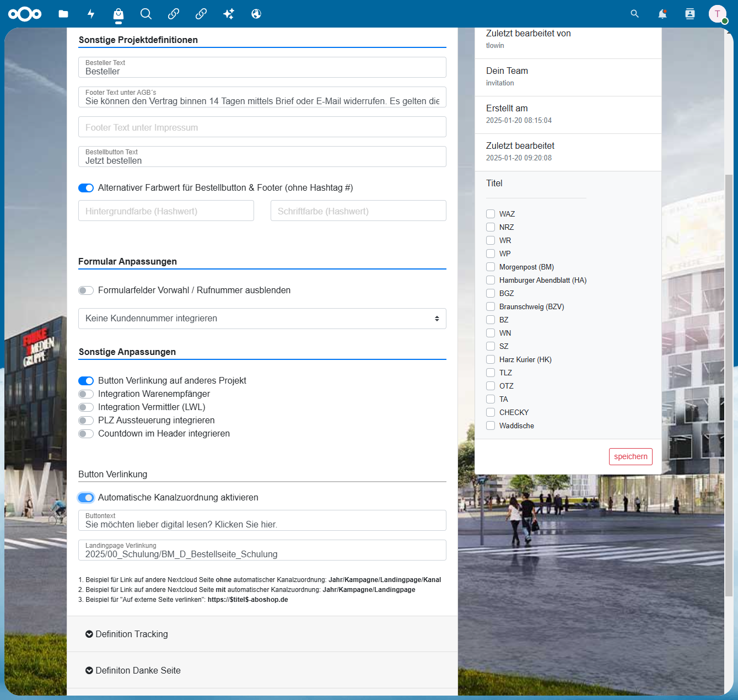This screenshot has height=700, width=738.
Task: Click the Schriftfarbe (Hashwert) field
Action: 358,211
